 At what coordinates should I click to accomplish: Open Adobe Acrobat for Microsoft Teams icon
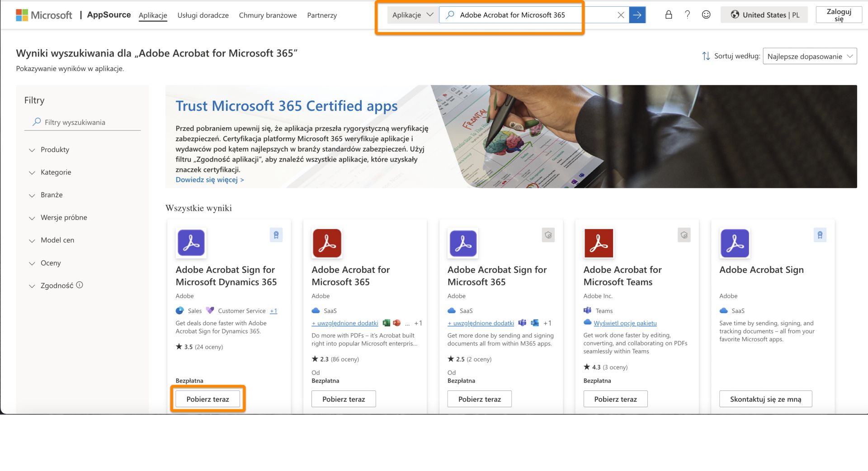coord(599,243)
